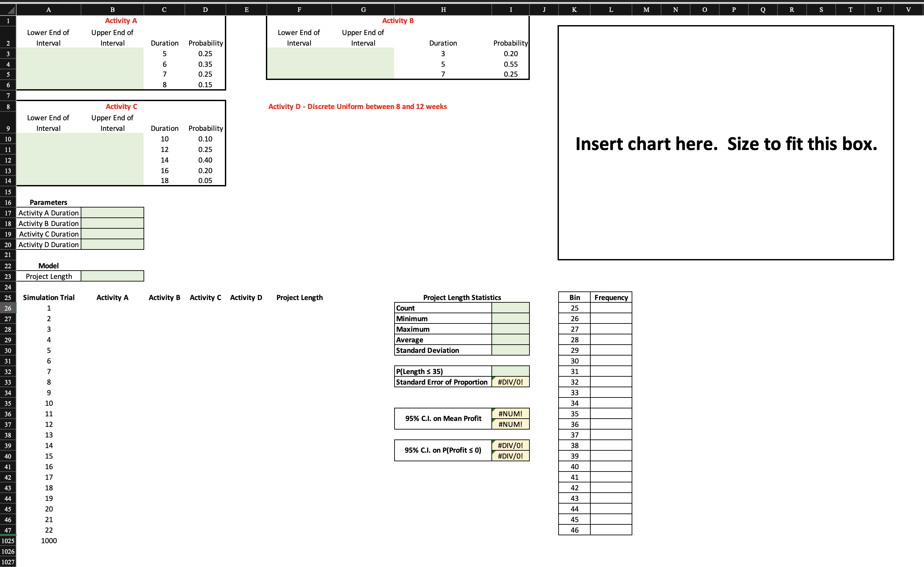Click Activity D Discrete Uniform description text
Image resolution: width=924 pixels, height=567 pixels.
(357, 107)
